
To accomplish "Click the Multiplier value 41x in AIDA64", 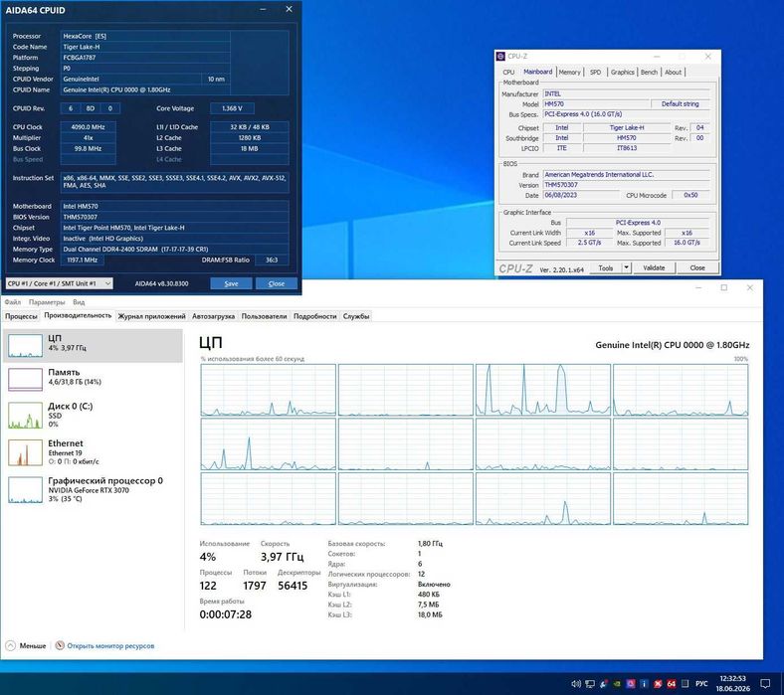I will click(88, 138).
